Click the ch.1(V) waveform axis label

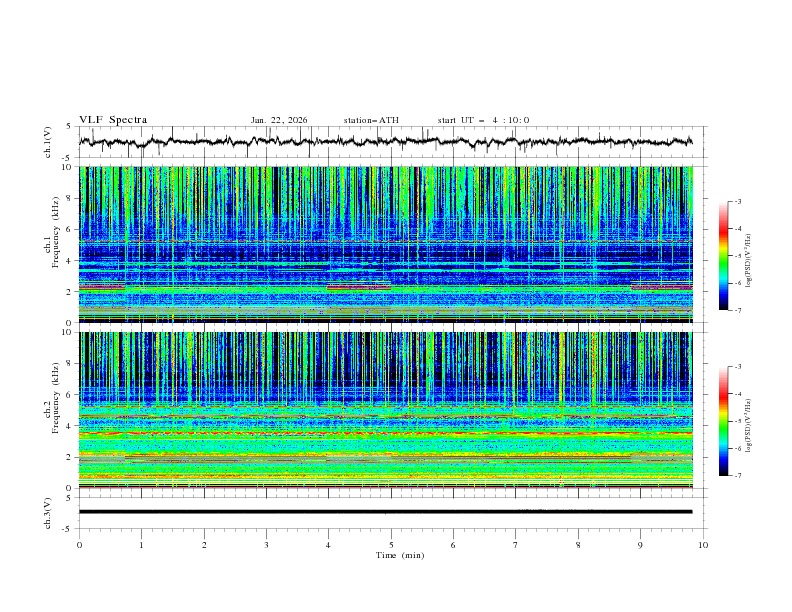[x=48, y=142]
